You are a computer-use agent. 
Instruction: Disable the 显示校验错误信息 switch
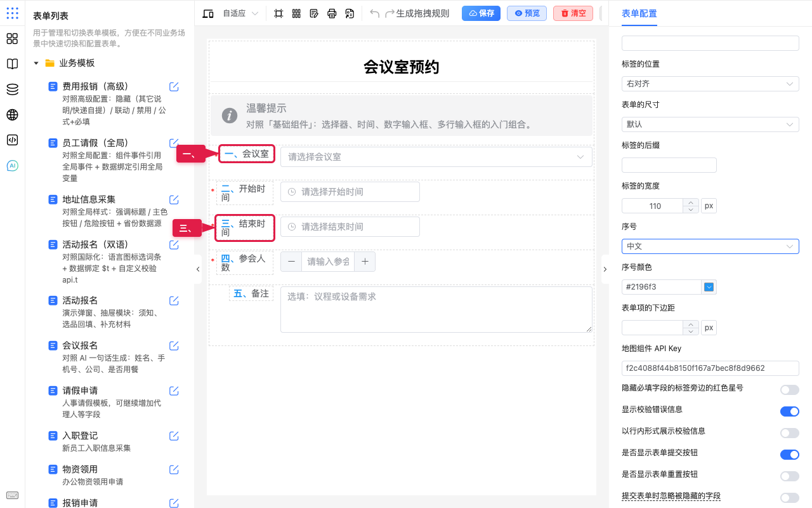[790, 411]
